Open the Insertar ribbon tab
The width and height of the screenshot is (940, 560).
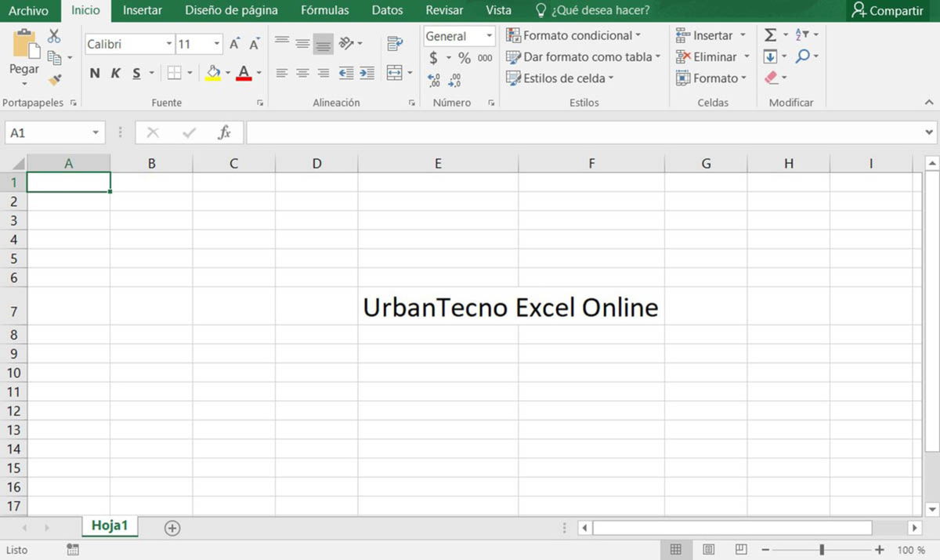(x=143, y=10)
